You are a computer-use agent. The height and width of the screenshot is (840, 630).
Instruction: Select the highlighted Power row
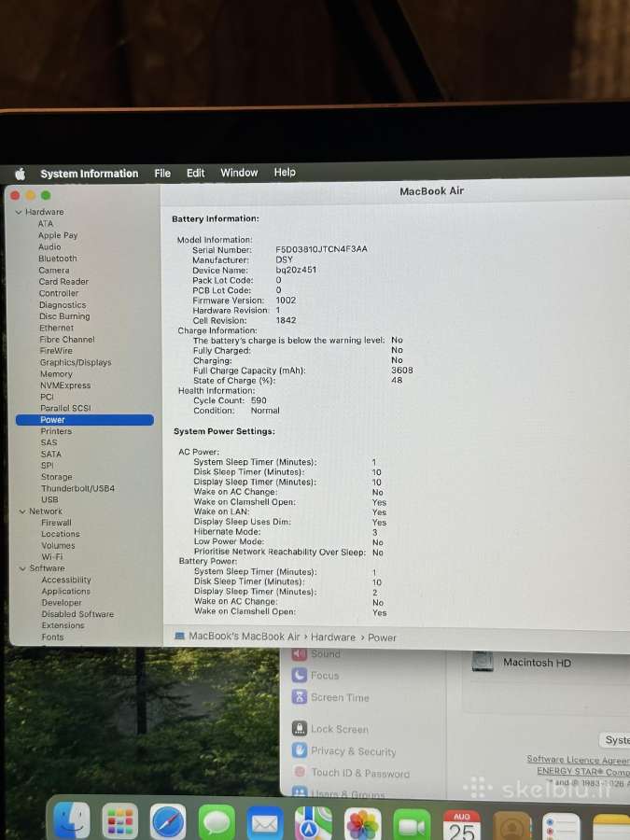point(85,420)
